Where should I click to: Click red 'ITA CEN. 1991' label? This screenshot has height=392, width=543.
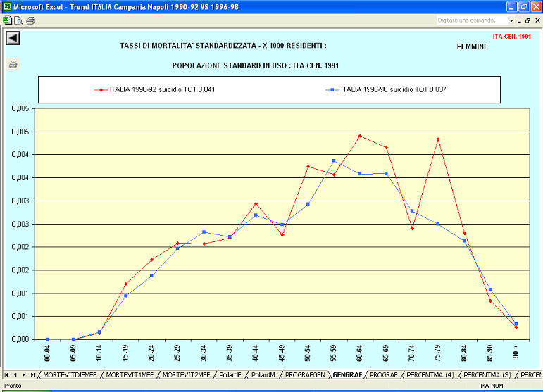(x=512, y=37)
